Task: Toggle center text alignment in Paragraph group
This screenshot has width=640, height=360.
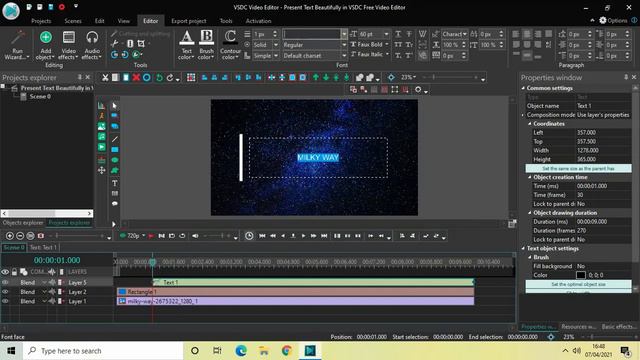Action: coord(527,34)
